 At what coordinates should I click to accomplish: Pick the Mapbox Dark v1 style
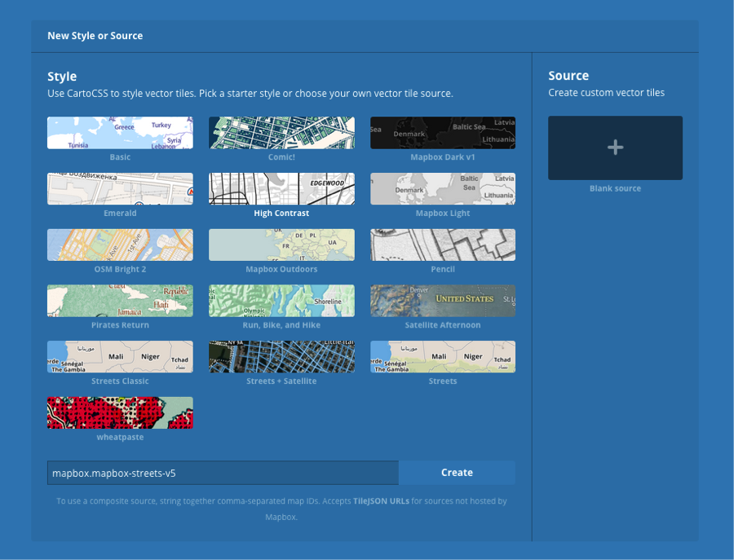[443, 133]
